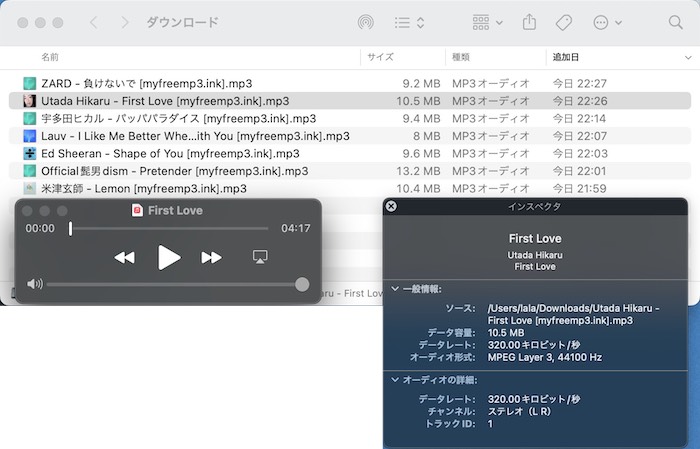700x449 pixels.
Task: Click 13.2 MB size cell
Action: (418, 171)
